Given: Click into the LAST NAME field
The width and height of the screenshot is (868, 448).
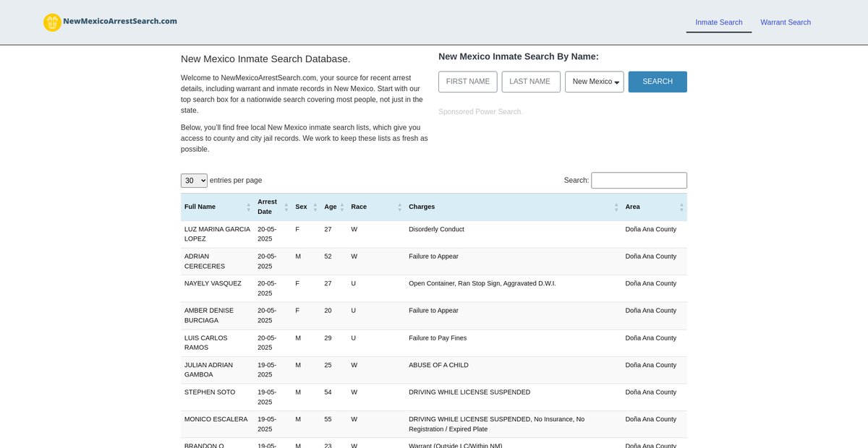Looking at the screenshot, I should point(530,82).
